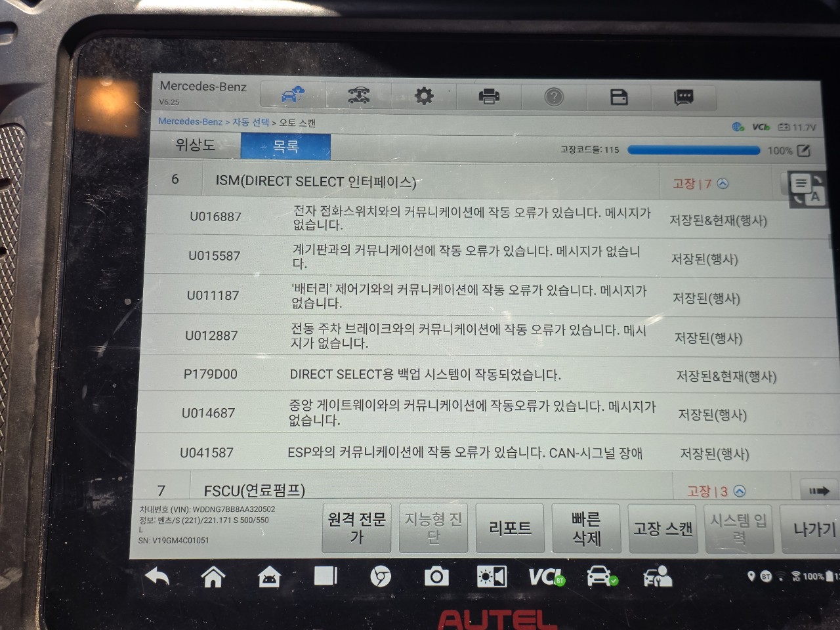The image size is (840, 630).
Task: Collapse the ISM fault list chevron
Action: (723, 184)
